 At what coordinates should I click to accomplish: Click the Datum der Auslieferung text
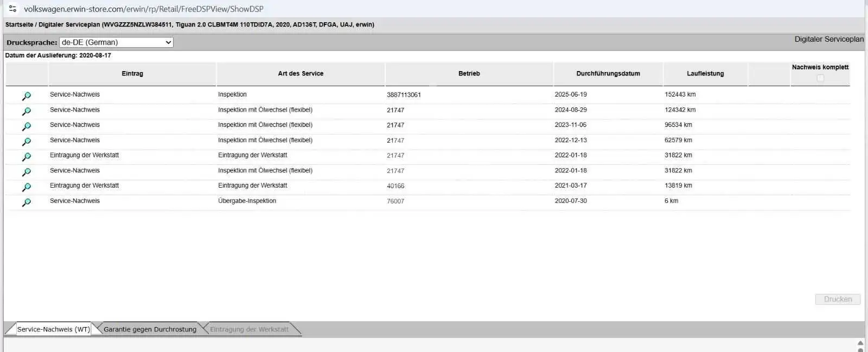coord(58,55)
